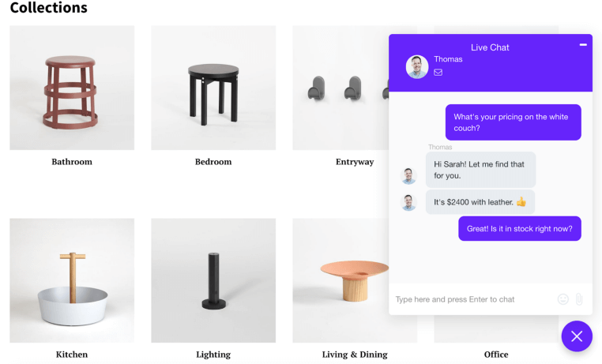Click the Living & Dining link

coord(355,355)
